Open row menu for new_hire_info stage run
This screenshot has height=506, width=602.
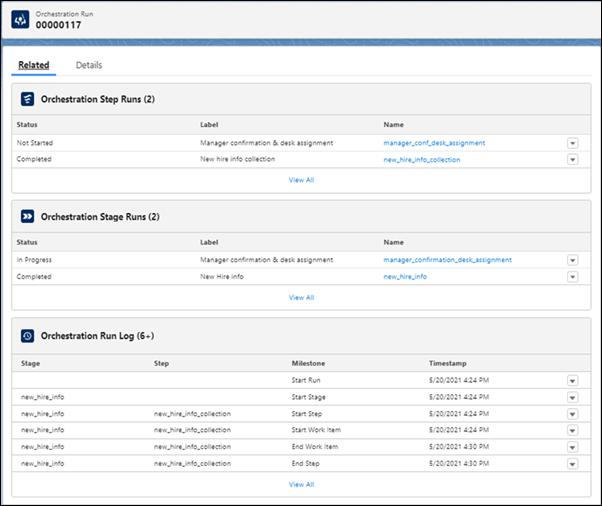coord(572,277)
